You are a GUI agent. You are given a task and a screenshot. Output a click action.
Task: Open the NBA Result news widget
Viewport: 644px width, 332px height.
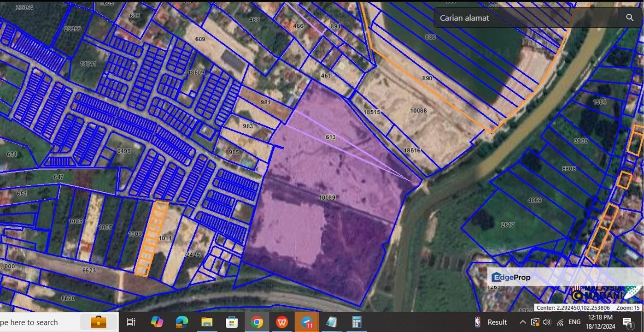(x=490, y=322)
